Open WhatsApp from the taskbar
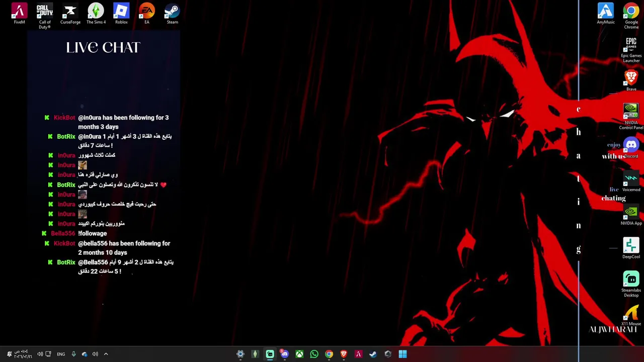The width and height of the screenshot is (644, 362). click(314, 354)
